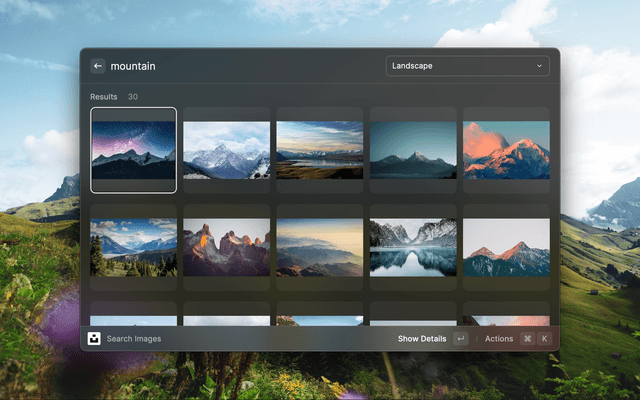This screenshot has width=640, height=400.
Task: Click Show Details in the bottom bar
Action: click(x=421, y=339)
